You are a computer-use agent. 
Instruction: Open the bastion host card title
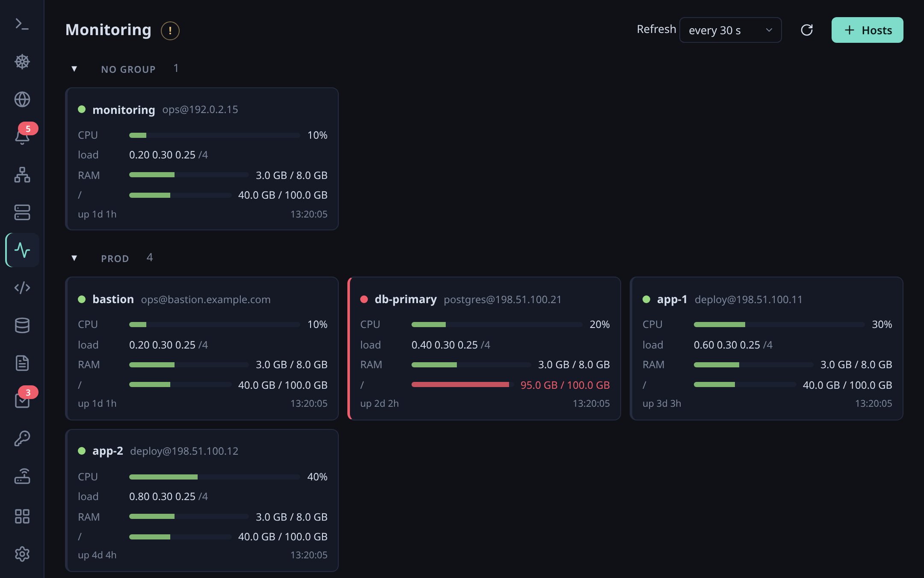pos(113,299)
